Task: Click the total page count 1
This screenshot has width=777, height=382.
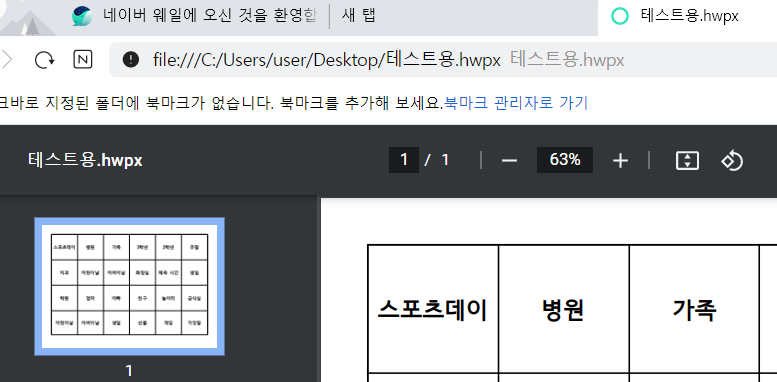Action: point(445,160)
